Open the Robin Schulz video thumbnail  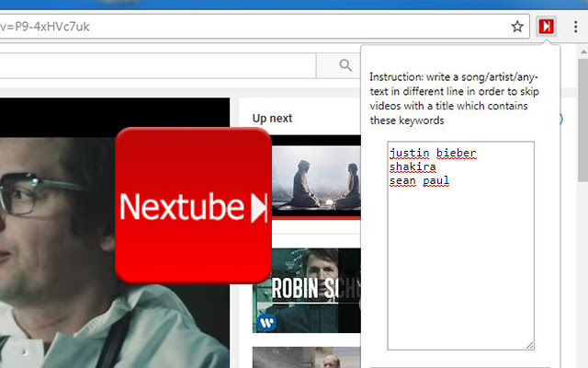click(307, 291)
